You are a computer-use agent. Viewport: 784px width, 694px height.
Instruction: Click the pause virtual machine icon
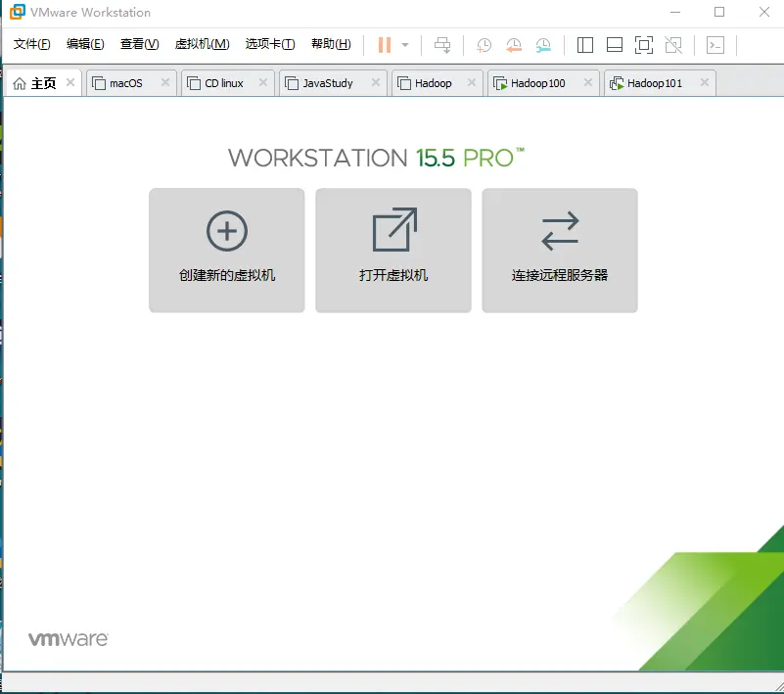point(384,45)
